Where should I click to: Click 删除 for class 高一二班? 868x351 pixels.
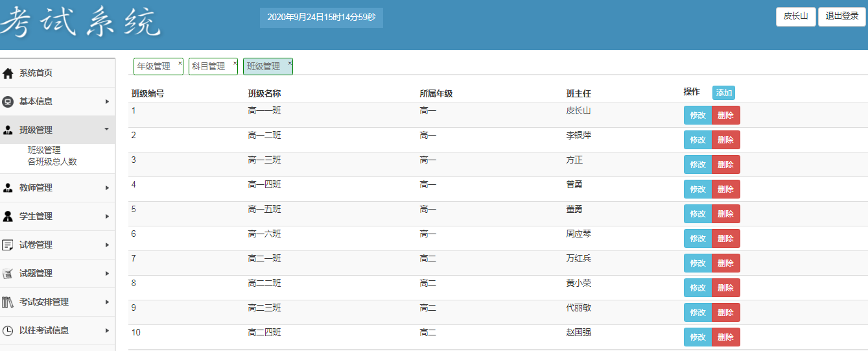725,140
